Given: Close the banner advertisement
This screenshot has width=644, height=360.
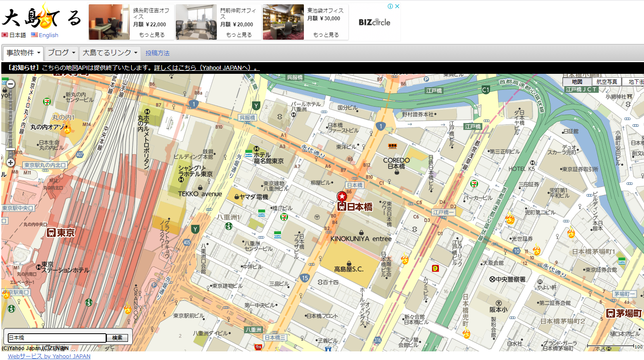Looking at the screenshot, I should pyautogui.click(x=397, y=6).
